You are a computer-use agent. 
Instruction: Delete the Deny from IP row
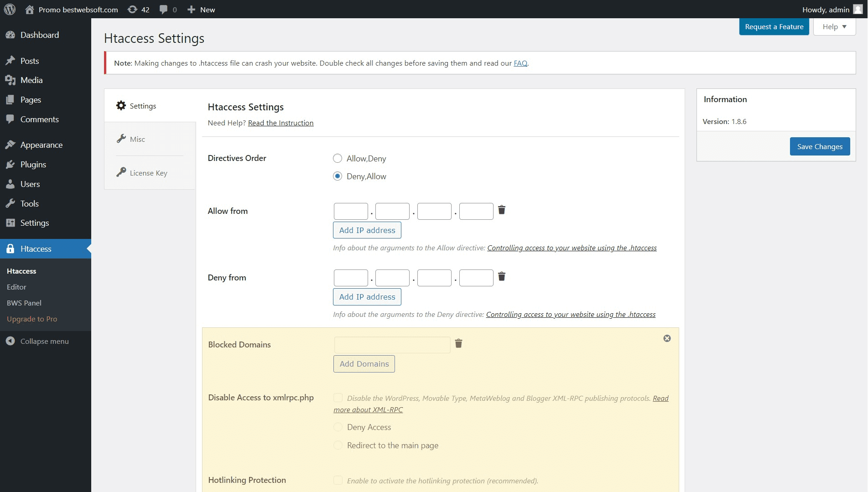coord(501,276)
